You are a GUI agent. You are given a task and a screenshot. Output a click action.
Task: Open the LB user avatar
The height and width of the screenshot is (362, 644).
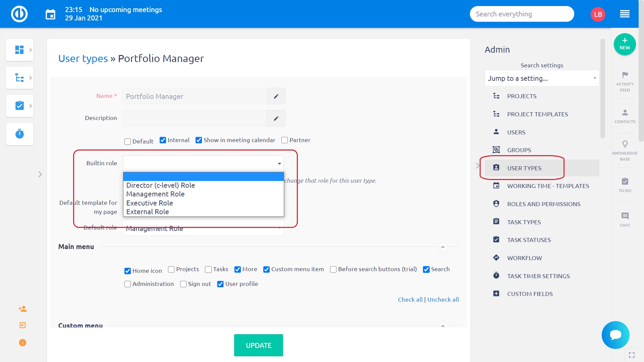598,14
